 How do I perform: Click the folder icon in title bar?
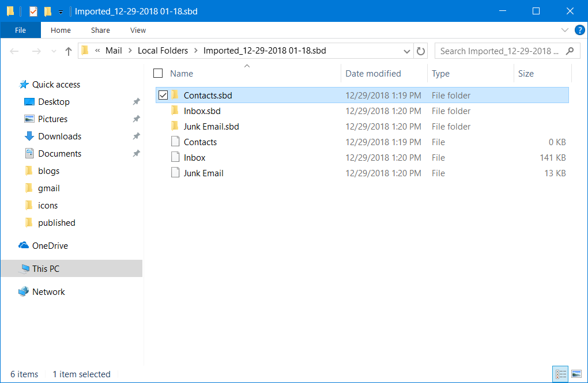click(x=10, y=12)
